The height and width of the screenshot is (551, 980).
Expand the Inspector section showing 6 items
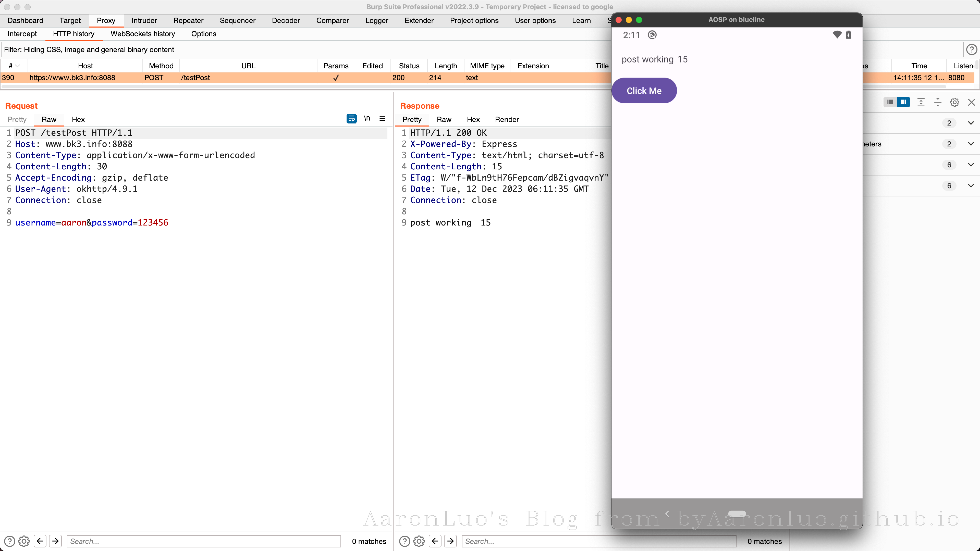[971, 165]
